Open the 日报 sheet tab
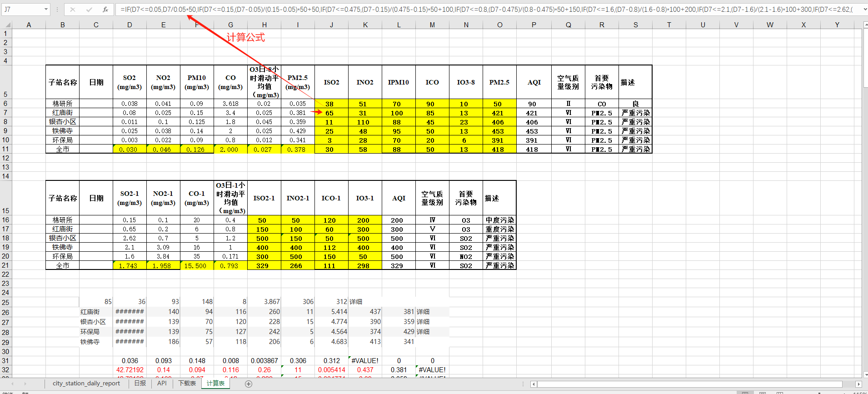The height and width of the screenshot is (394, 868). click(140, 384)
